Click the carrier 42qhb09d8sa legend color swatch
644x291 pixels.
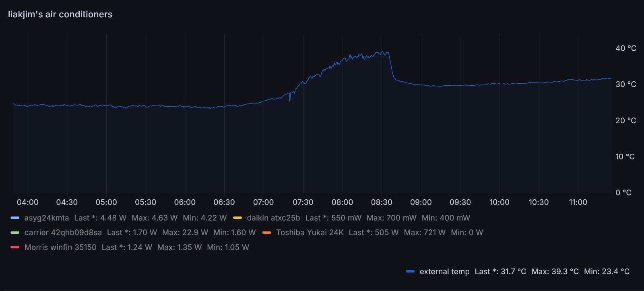tap(15, 232)
